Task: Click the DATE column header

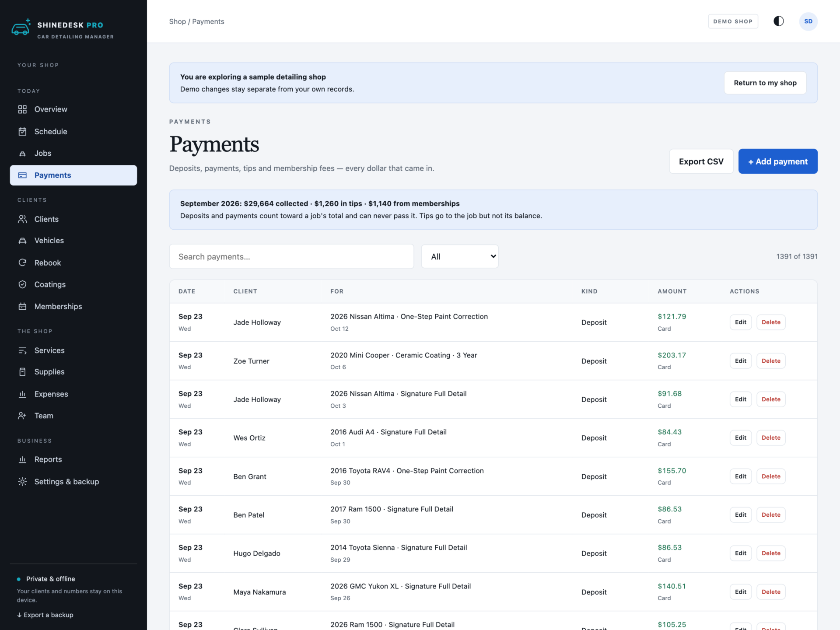Action: (x=187, y=291)
